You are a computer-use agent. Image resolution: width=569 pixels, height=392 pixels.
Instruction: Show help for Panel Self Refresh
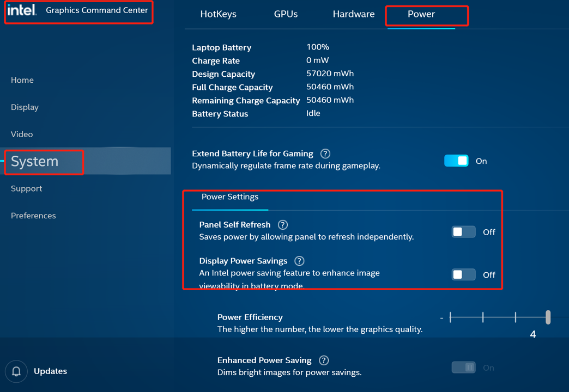(x=283, y=225)
